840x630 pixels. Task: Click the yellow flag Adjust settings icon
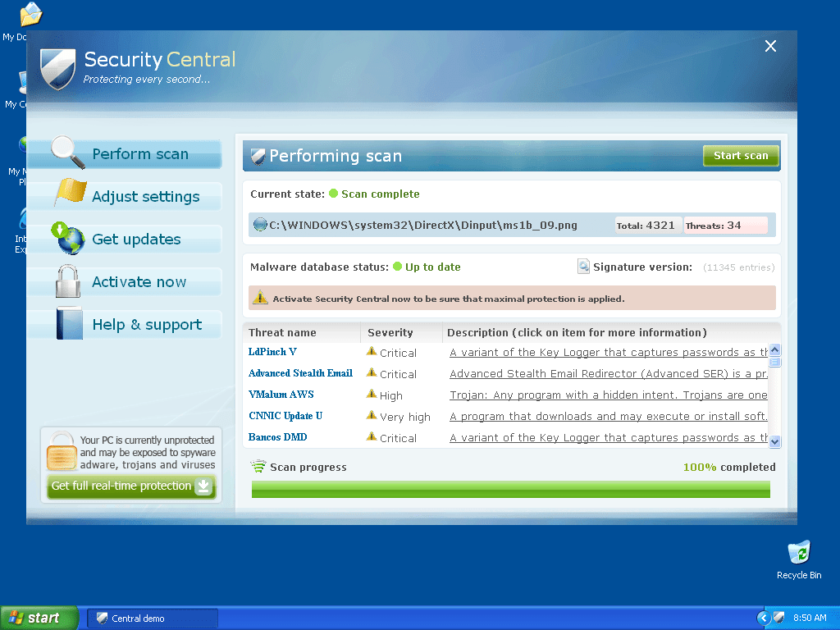71,194
